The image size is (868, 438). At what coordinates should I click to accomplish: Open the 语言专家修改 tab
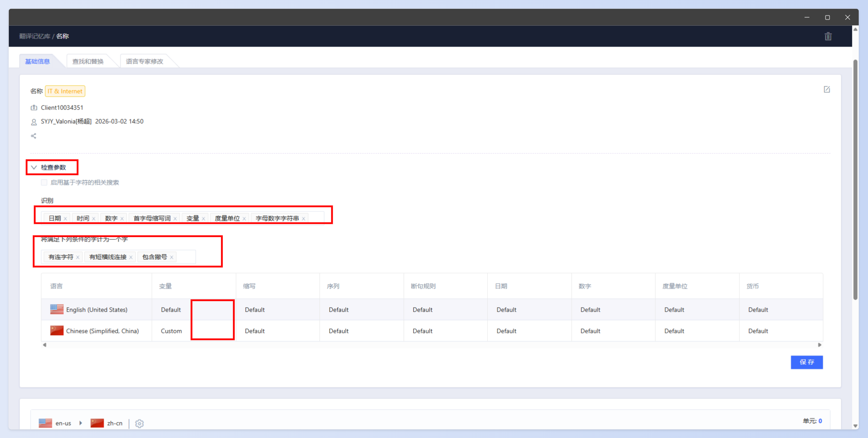coord(144,61)
